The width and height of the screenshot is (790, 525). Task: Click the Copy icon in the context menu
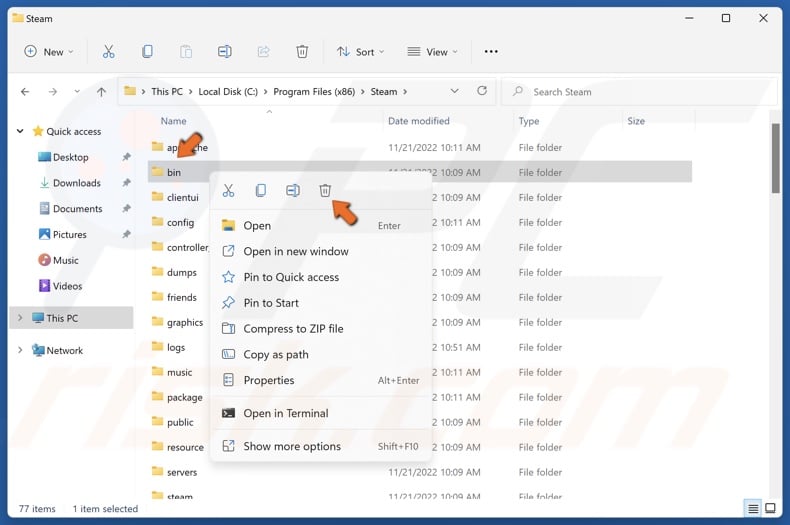pos(260,190)
